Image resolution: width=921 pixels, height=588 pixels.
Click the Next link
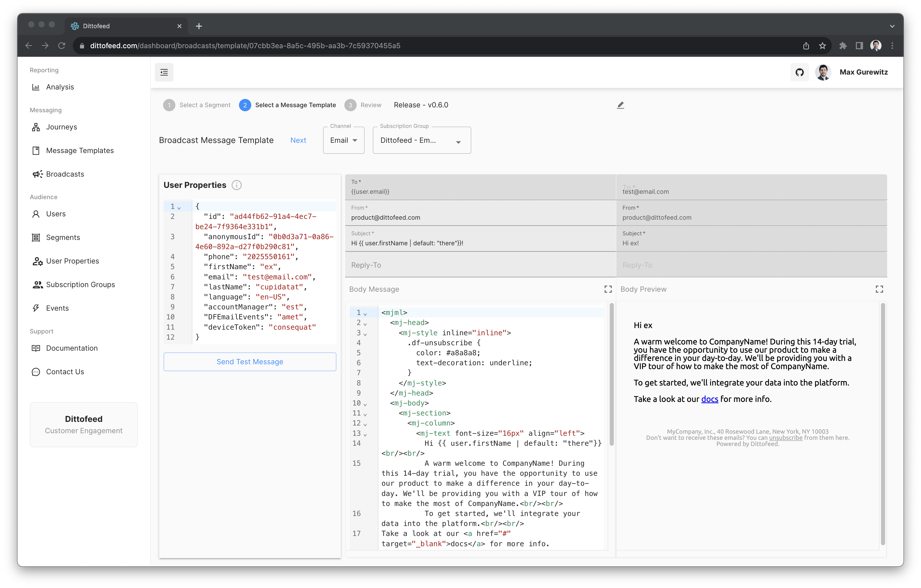point(298,140)
